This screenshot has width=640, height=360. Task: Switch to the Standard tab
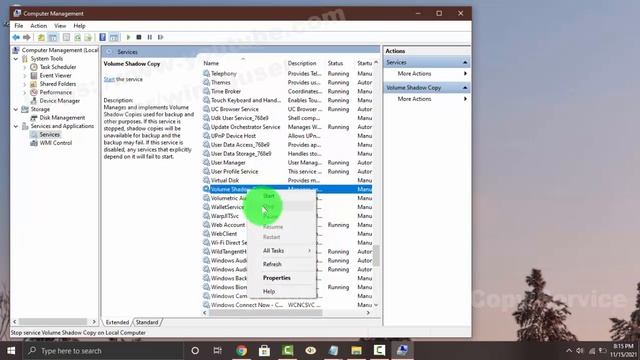[x=147, y=322]
